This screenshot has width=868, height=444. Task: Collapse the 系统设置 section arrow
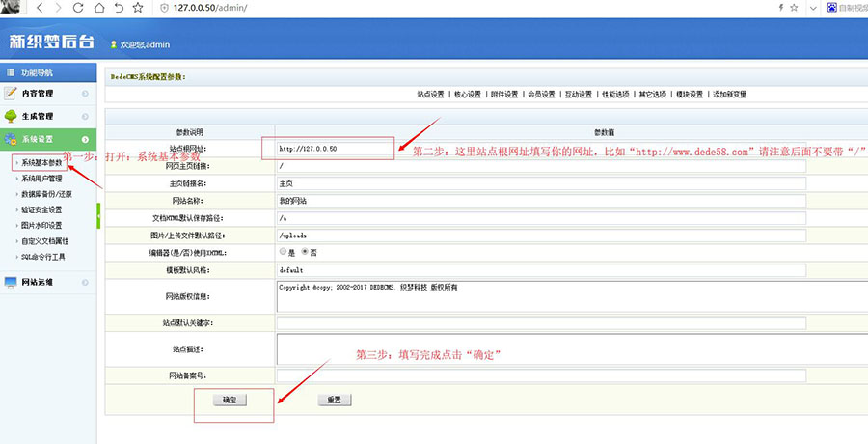(85, 140)
